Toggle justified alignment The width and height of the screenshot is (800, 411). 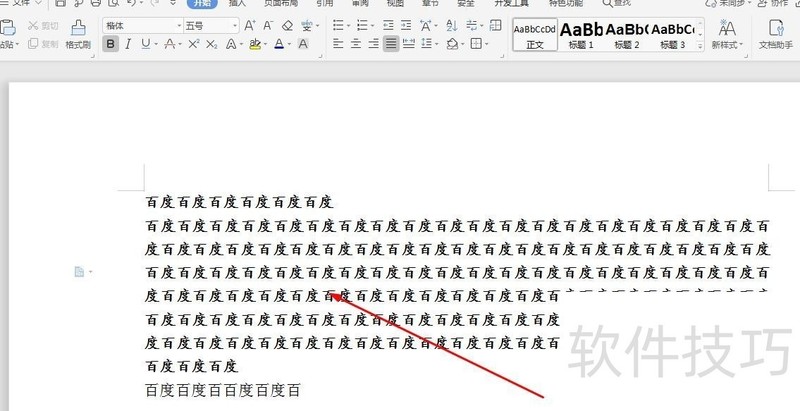pos(391,44)
